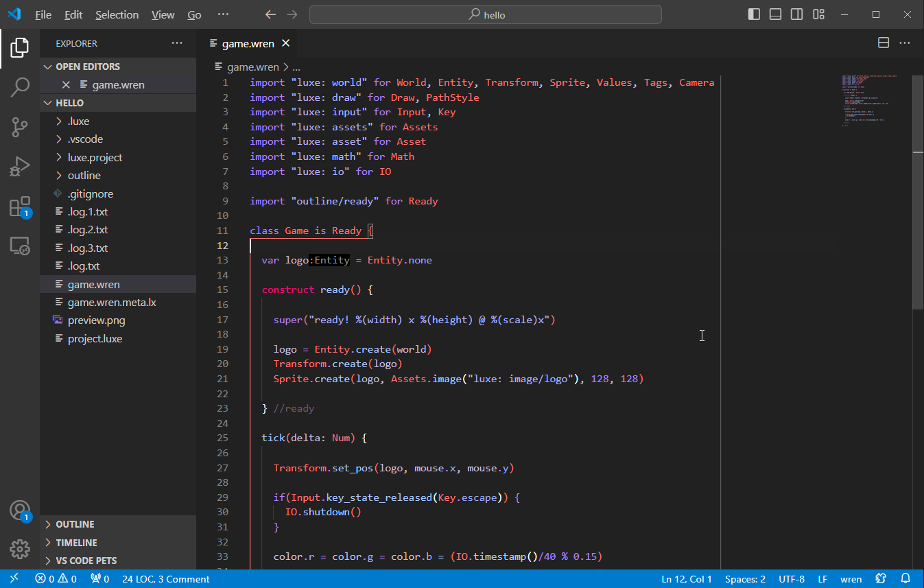Viewport: 924px width, 588px height.
Task: Click the VS Code logo icon
Action: point(14,14)
